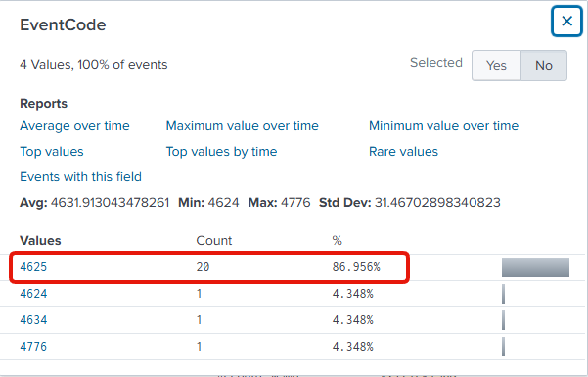Filter by EventCode value 4625
The width and height of the screenshot is (588, 377).
[33, 267]
